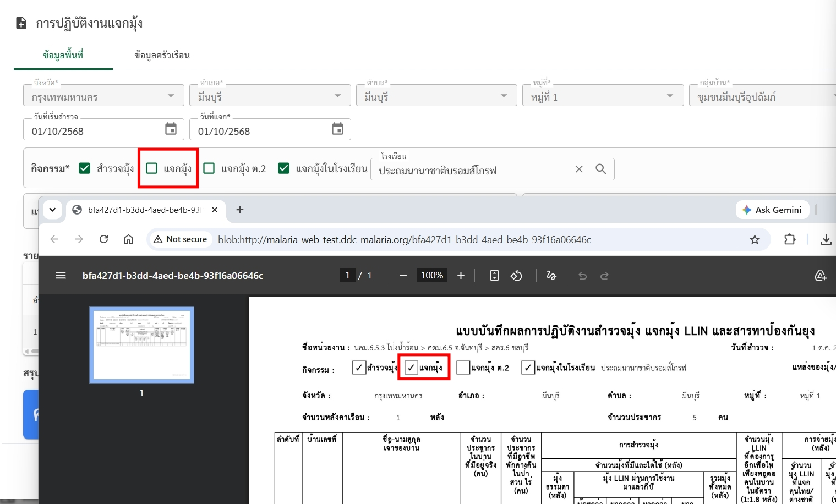Check the แจกมุ้ง ต.2 checkbox
836x504 pixels.
209,168
